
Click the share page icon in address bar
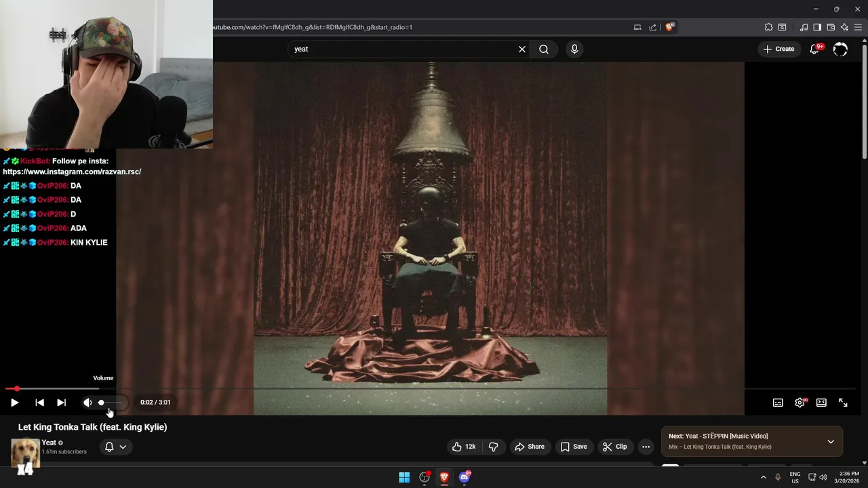[652, 27]
